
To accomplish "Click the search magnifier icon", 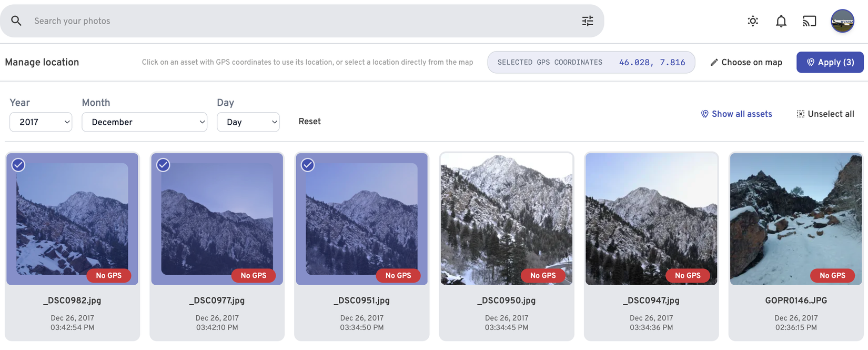I will tap(16, 21).
